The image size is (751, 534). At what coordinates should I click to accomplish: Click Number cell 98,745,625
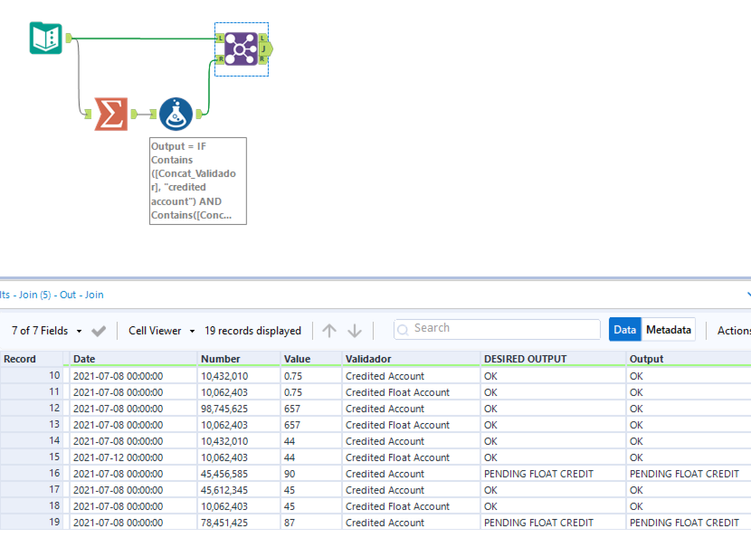click(x=239, y=409)
